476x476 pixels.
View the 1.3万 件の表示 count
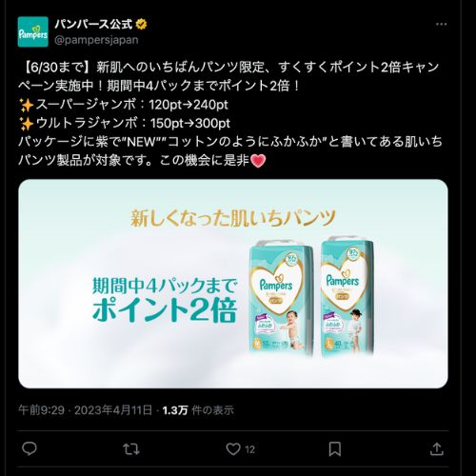[x=198, y=410]
